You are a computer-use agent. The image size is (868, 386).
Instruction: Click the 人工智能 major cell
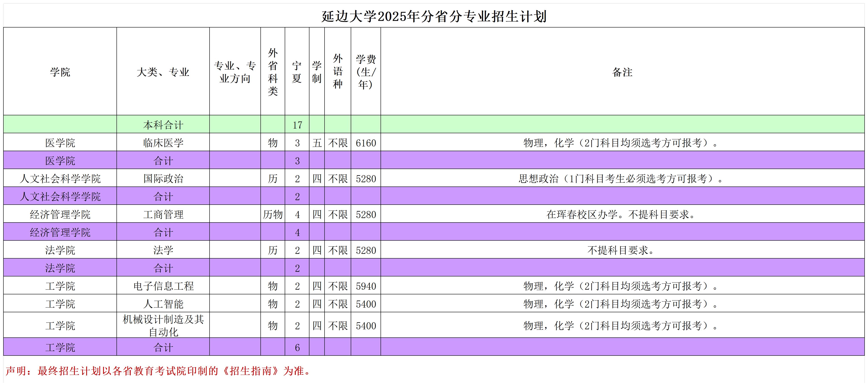coord(163,303)
